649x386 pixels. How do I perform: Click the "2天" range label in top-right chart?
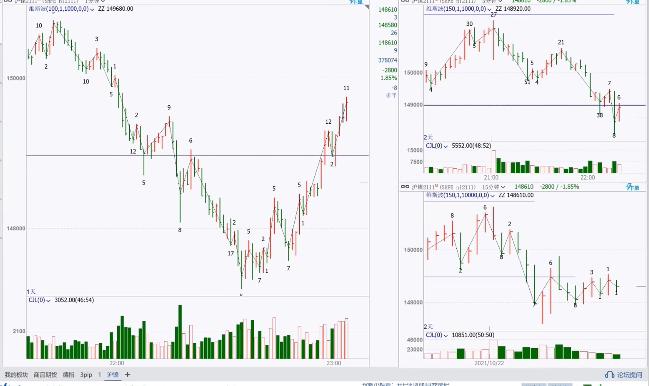(428, 137)
